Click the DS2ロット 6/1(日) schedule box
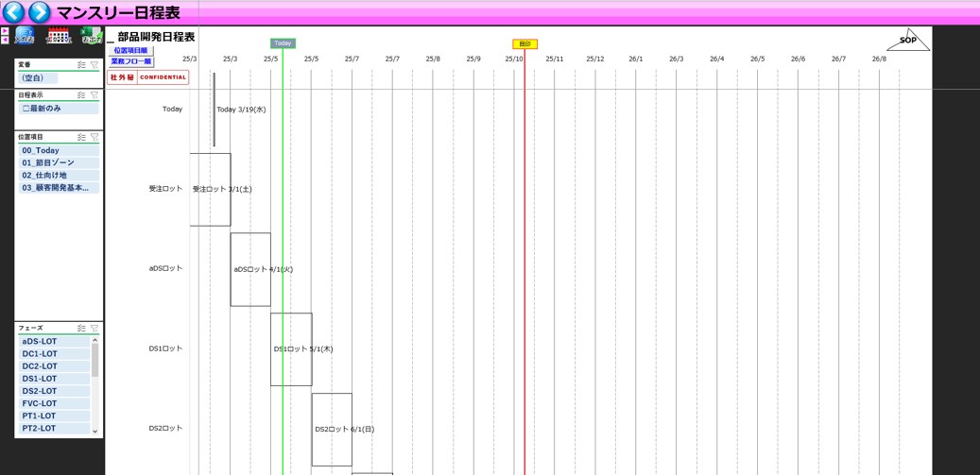Screen dimensions: 980x475 point(332,430)
